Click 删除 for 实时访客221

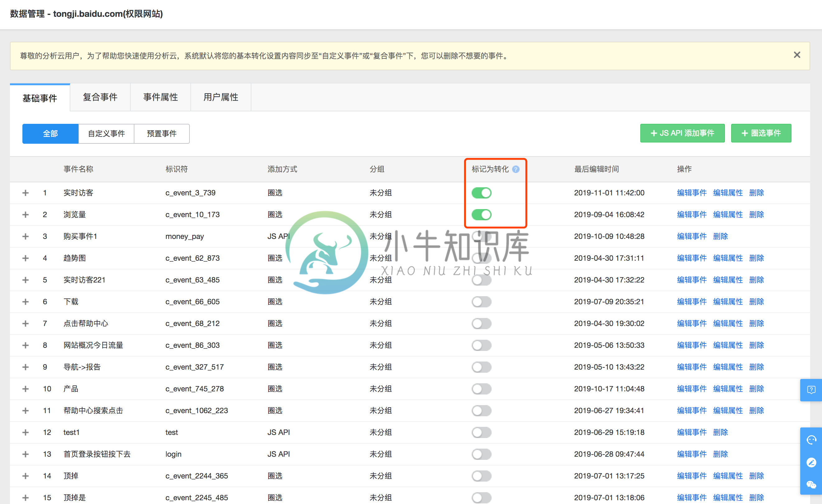tap(756, 280)
